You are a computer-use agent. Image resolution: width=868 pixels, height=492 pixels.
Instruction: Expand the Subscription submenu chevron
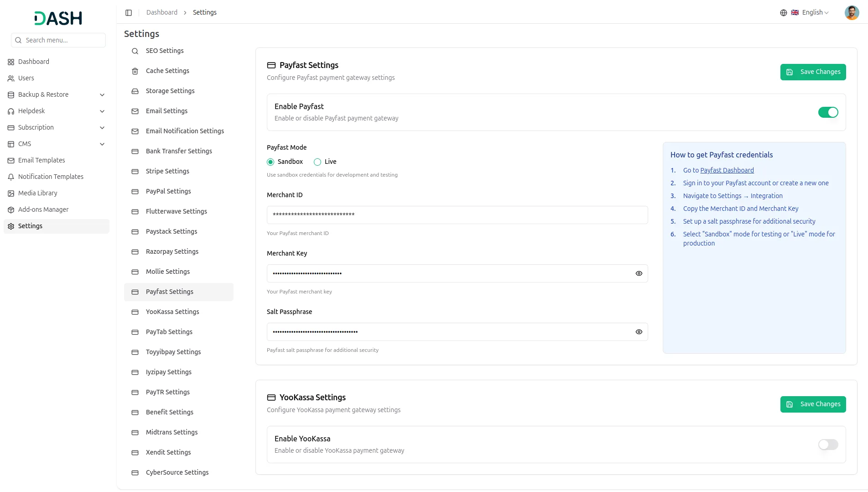tap(102, 128)
